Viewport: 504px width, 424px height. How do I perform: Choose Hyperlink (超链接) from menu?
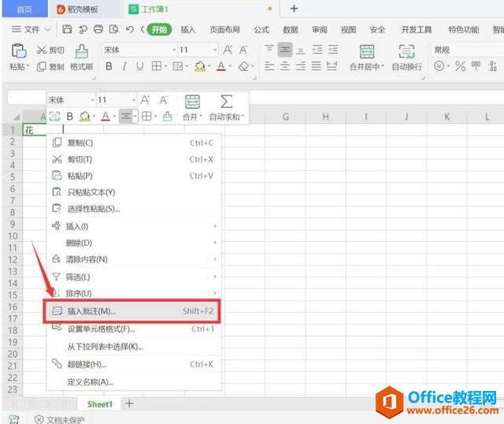click(x=134, y=364)
